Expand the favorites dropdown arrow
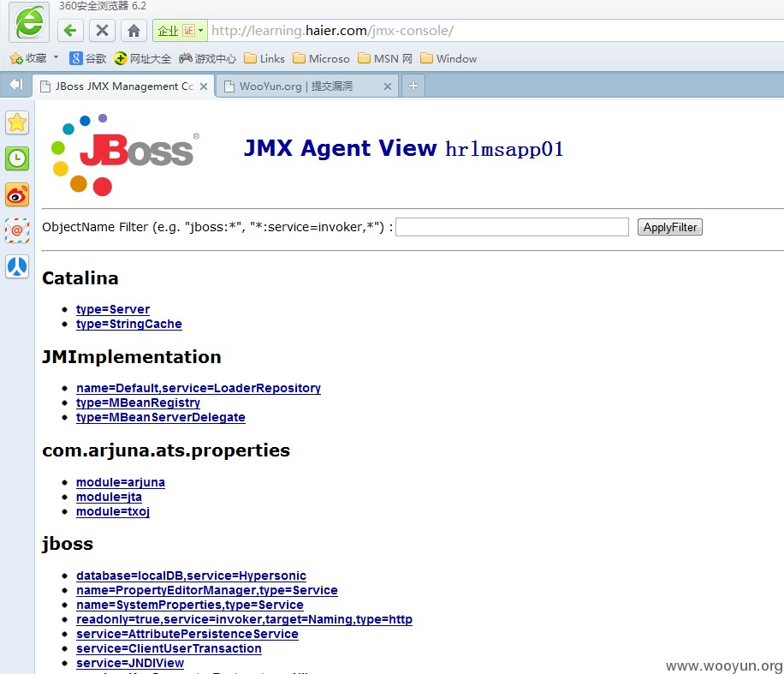The height and width of the screenshot is (674, 784). pos(56,57)
